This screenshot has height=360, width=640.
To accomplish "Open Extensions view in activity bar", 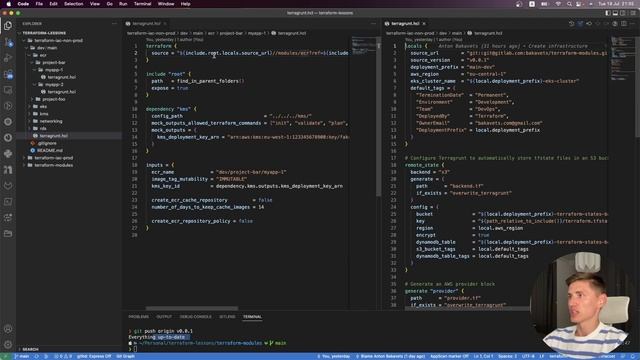I will click(8, 74).
